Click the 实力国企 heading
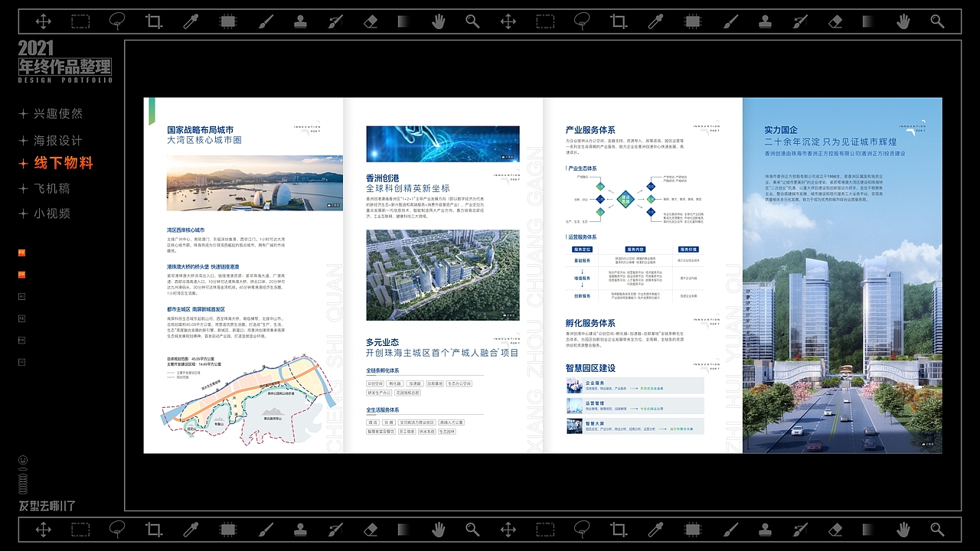Viewport: 980px width, 551px height. [781, 130]
